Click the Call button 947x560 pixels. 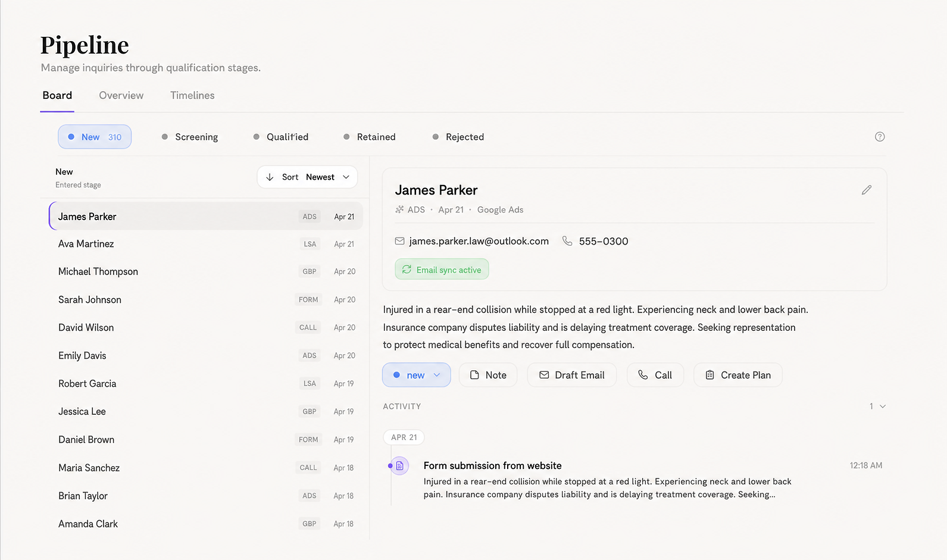(655, 375)
